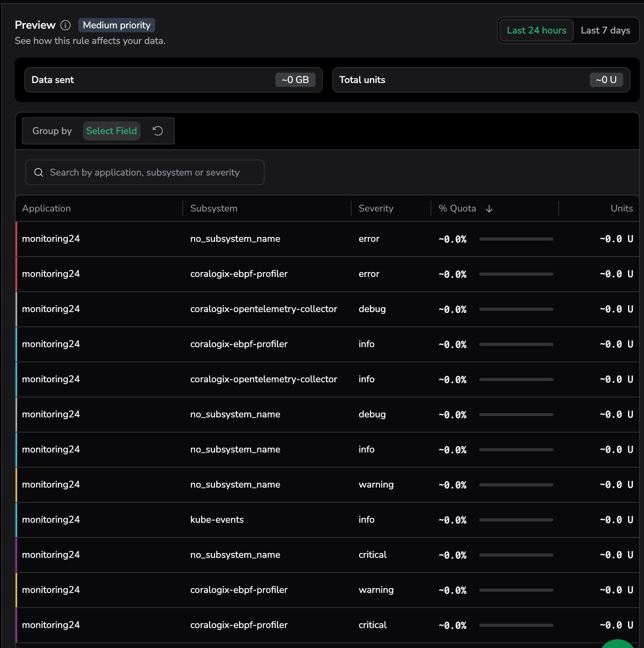Viewport: 644px width, 648px height.
Task: Select coralogix-ebpf-profiler in the critical row
Action: [239, 625]
